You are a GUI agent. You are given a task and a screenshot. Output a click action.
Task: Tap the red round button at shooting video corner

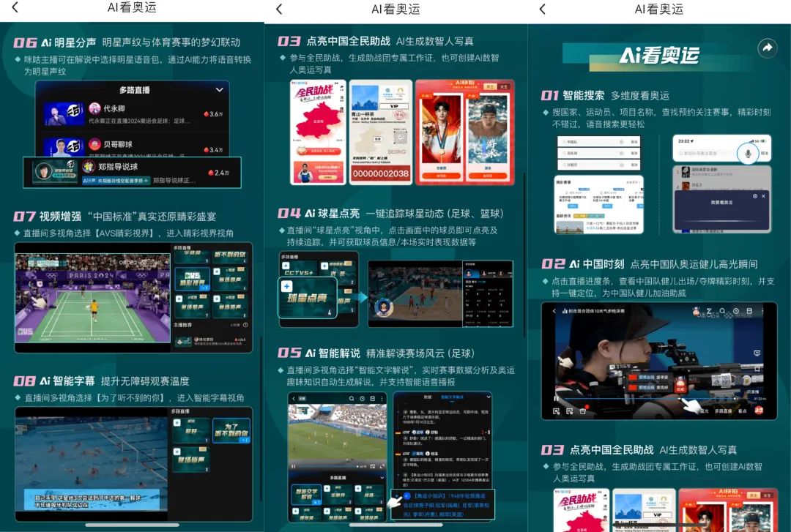click(x=758, y=411)
